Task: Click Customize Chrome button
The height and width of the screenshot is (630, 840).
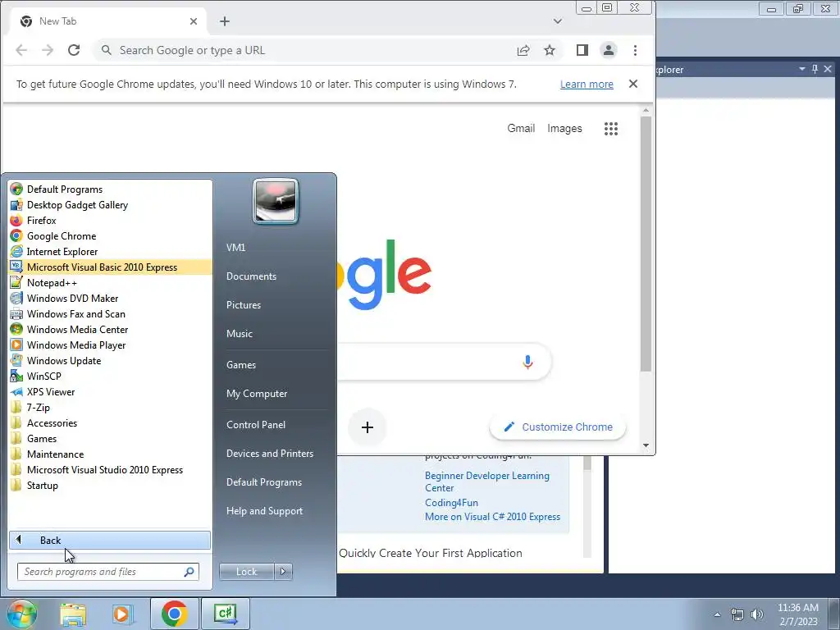Action: 558,427
